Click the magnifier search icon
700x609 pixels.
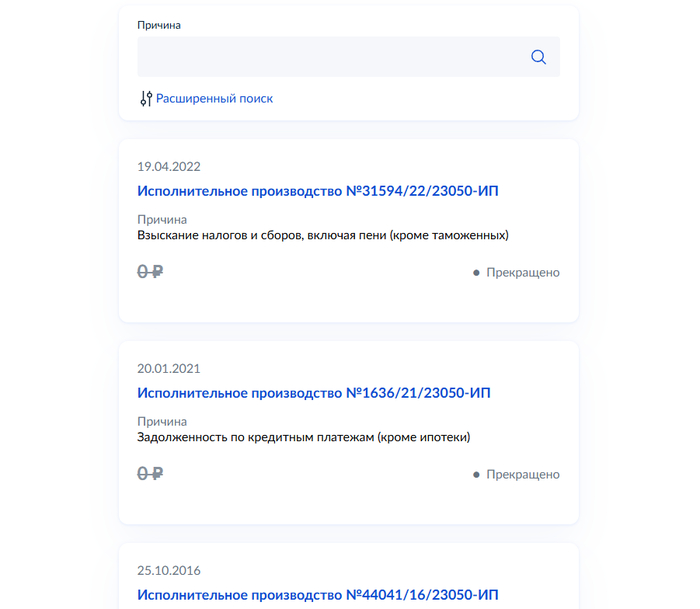(x=538, y=57)
